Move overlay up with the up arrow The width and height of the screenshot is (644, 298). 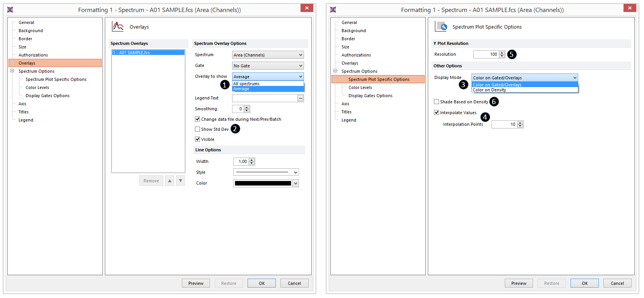pyautogui.click(x=169, y=181)
